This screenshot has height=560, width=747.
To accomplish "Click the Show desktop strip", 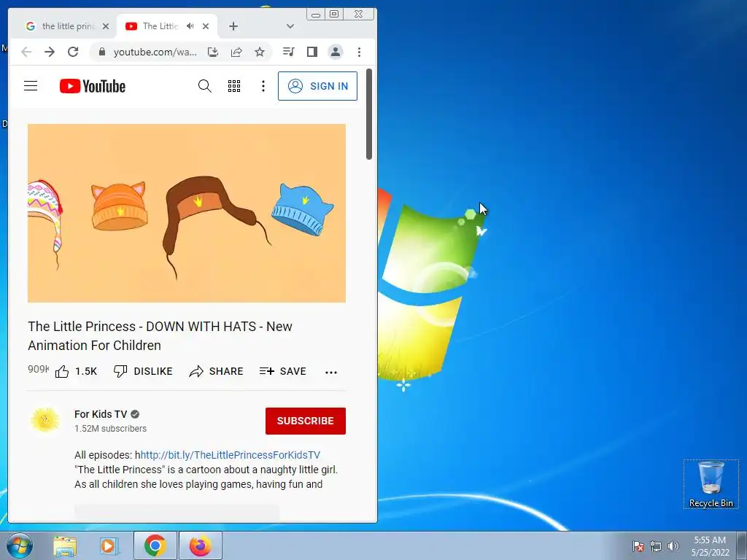I will coord(742,545).
